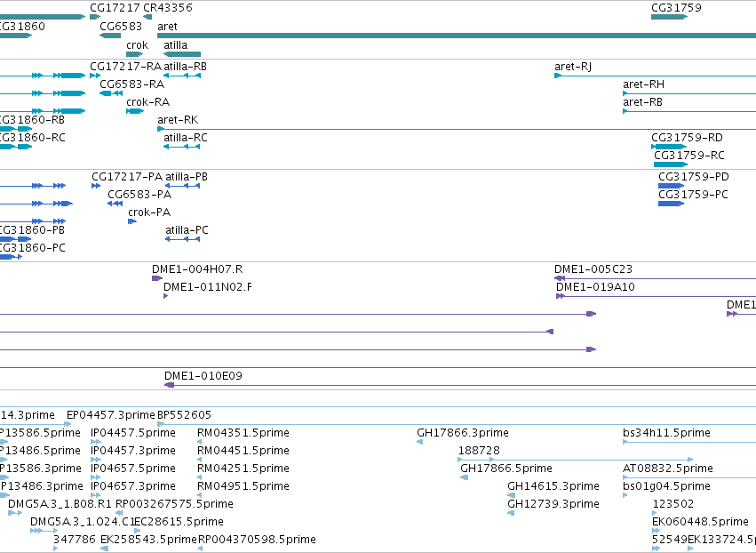Select EST GH17866.3prime
756x553 pixels.
[463, 433]
